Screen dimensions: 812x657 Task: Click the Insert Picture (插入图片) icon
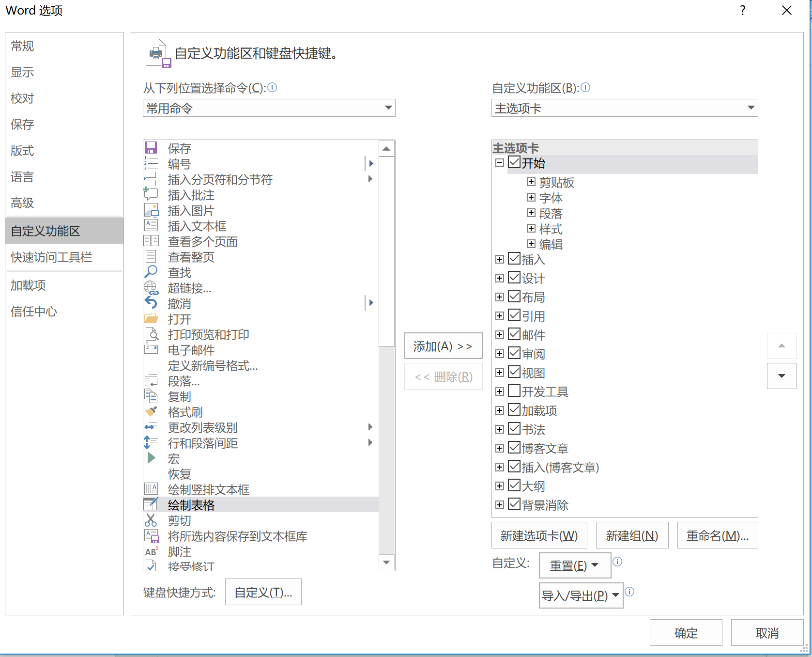pos(151,210)
